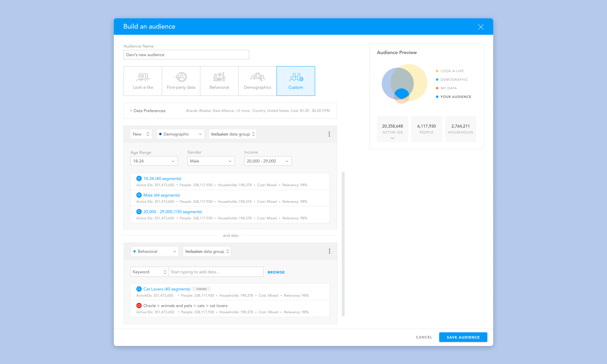The width and height of the screenshot is (607, 364).
Task: Click the Audience Name input field
Action: coord(186,55)
